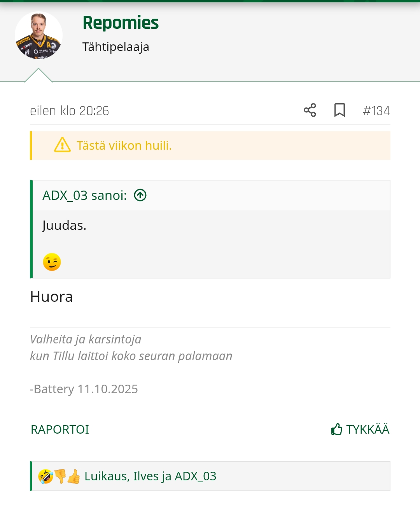Open the Repomies username link

pos(121,23)
